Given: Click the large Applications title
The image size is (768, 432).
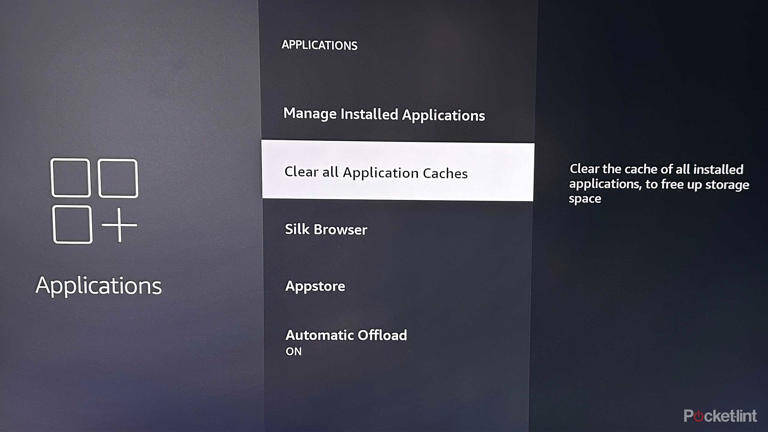Looking at the screenshot, I should tap(98, 286).
